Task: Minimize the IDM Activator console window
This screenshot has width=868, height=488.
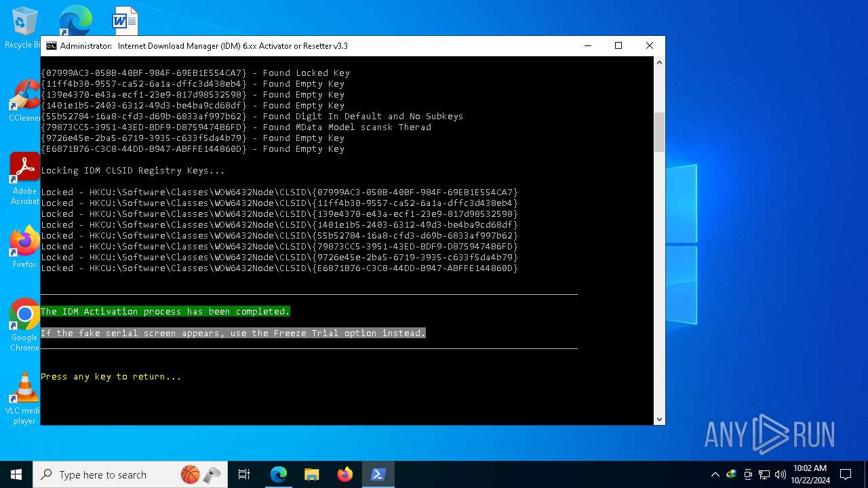Action: coord(587,45)
